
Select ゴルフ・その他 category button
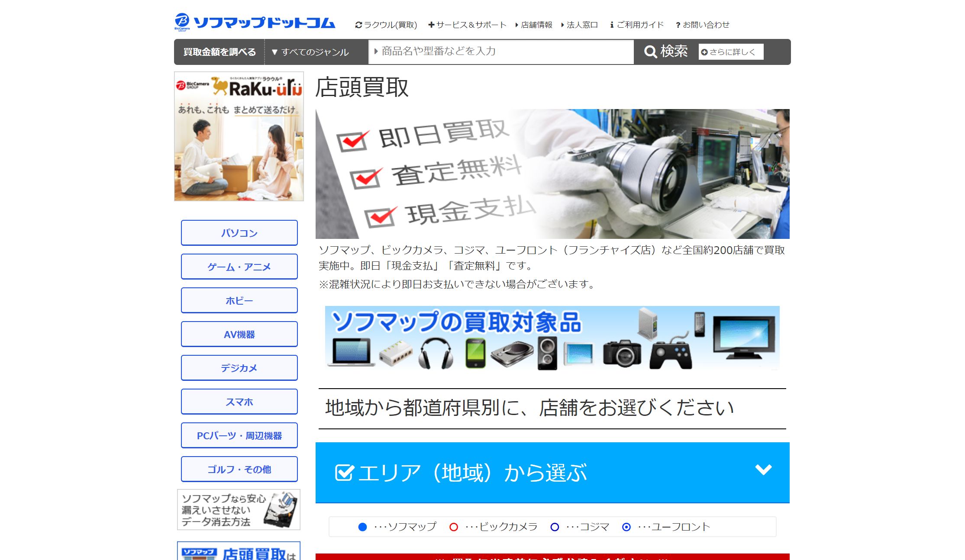point(239,469)
